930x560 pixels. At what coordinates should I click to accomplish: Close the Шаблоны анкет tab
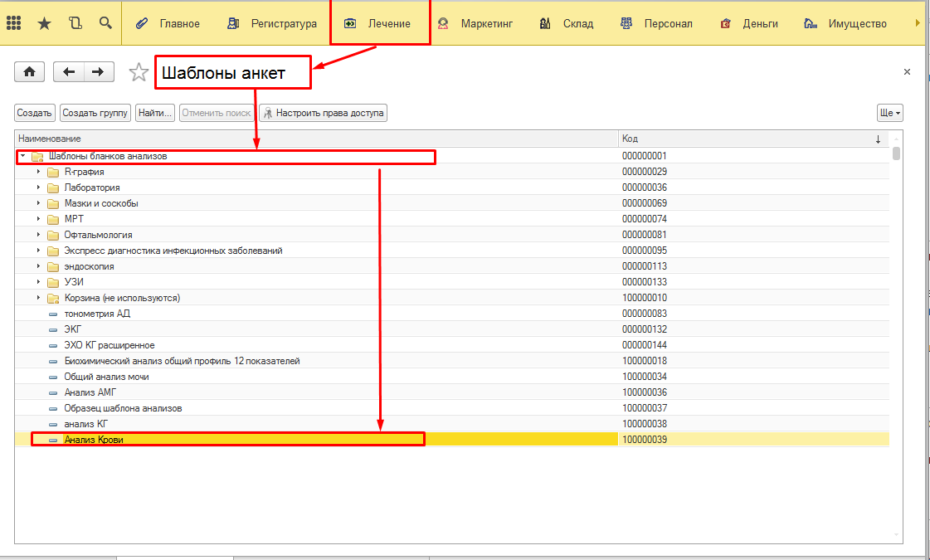point(907,72)
